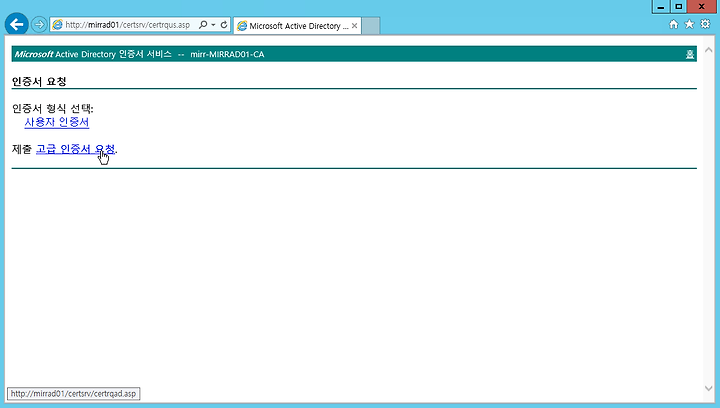
Task: Open the address bar dropdown arrow
Action: tap(213, 25)
